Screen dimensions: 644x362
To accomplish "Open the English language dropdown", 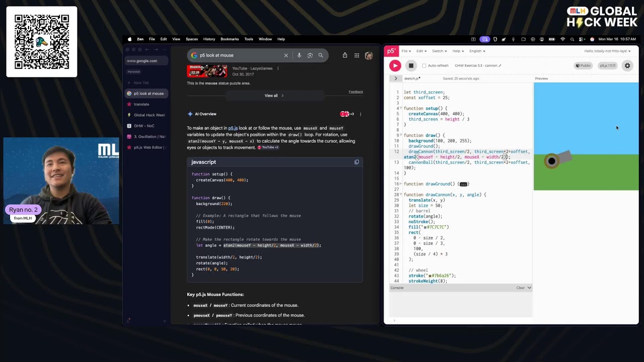I will click(477, 51).
